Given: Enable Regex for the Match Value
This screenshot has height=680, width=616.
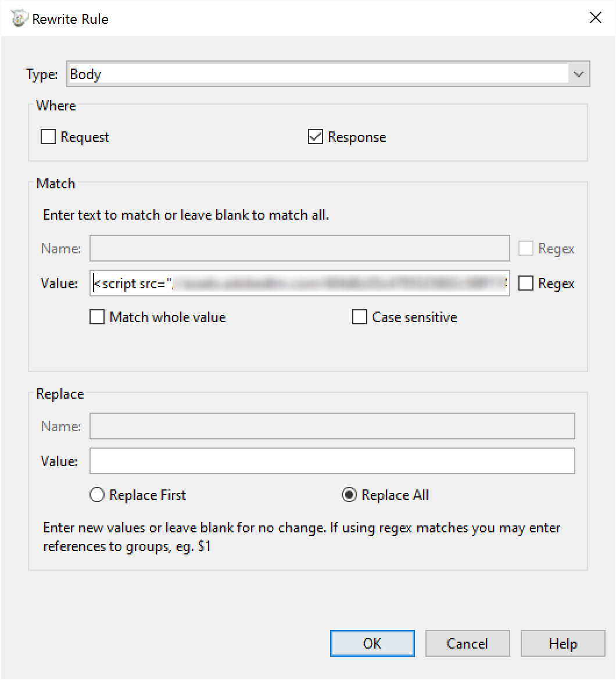Looking at the screenshot, I should tap(526, 284).
